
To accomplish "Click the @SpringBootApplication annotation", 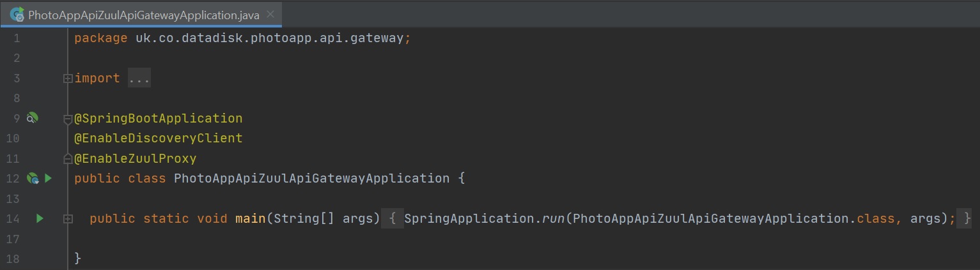I will (159, 119).
